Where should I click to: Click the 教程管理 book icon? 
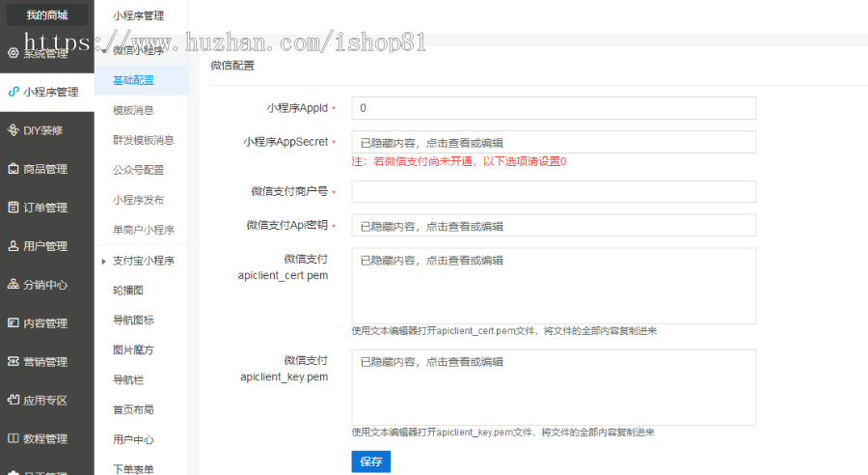pos(14,438)
